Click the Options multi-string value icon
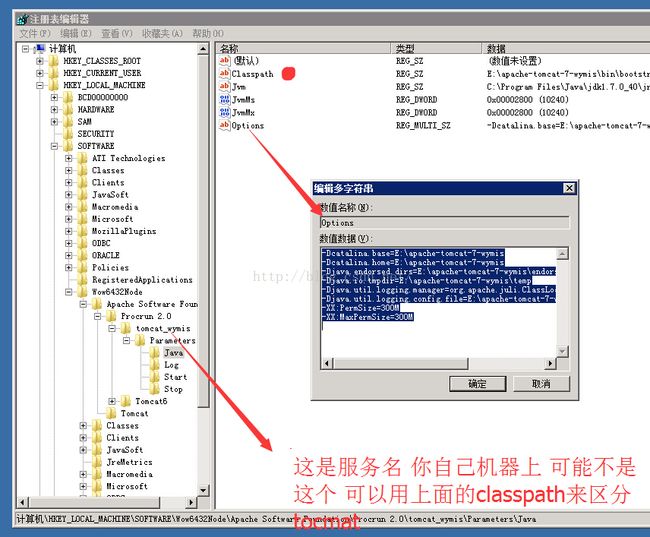Screen dimensions: 650x537 pyautogui.click(x=224, y=126)
